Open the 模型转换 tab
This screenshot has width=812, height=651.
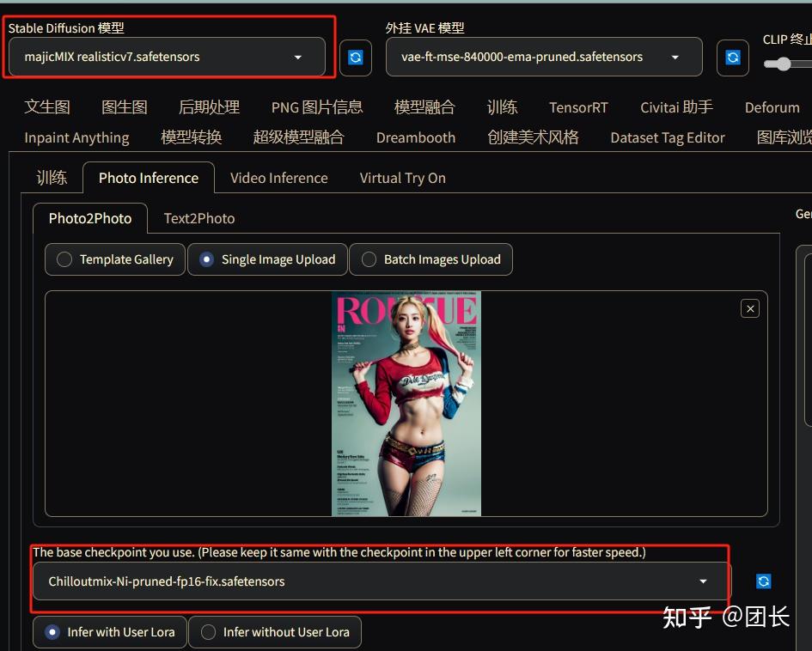[x=191, y=137]
